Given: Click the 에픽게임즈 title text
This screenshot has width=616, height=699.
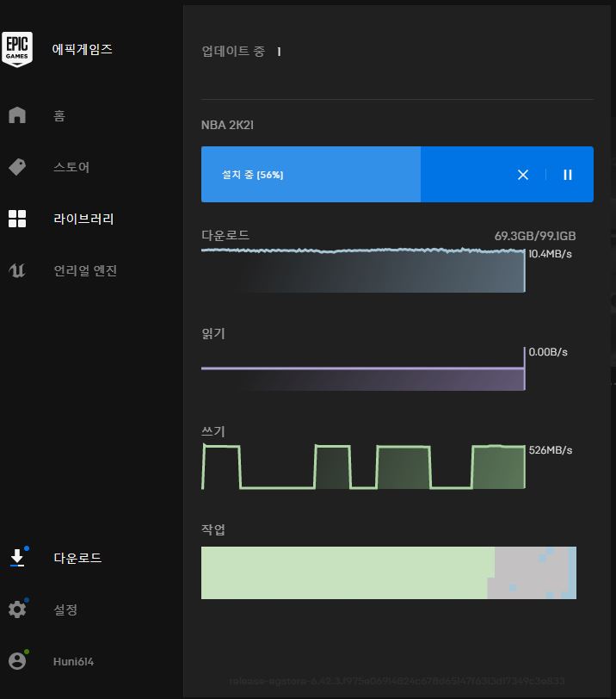Looking at the screenshot, I should click(83, 49).
